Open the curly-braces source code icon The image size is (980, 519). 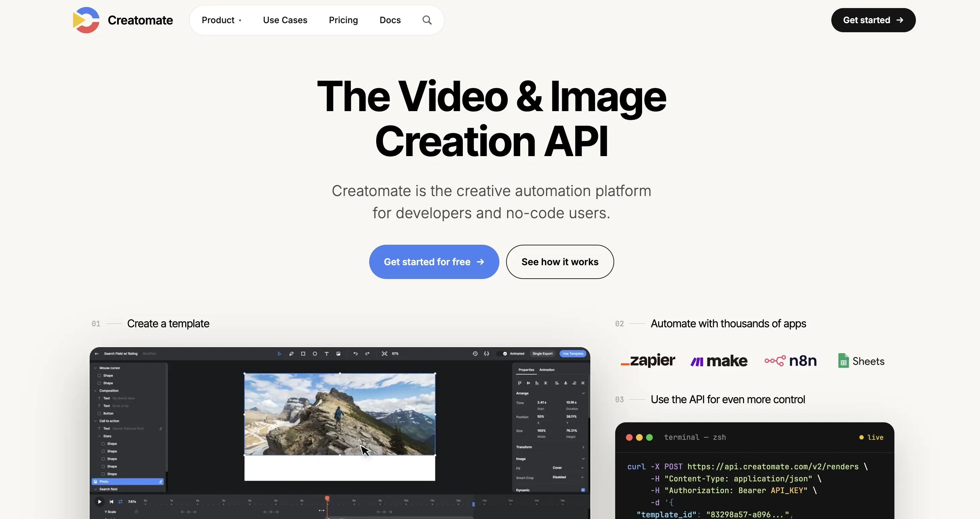pyautogui.click(x=486, y=353)
